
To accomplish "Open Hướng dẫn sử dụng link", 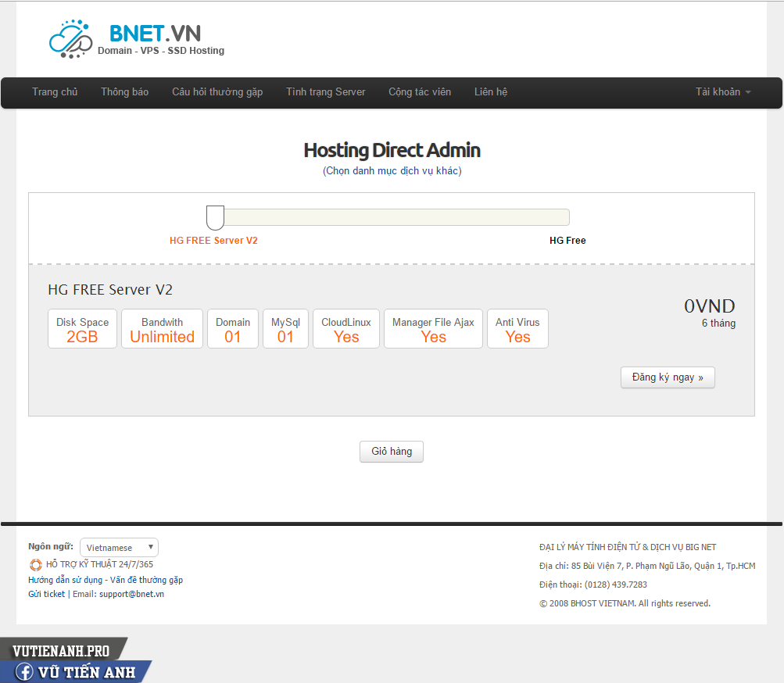I will (x=65, y=580).
